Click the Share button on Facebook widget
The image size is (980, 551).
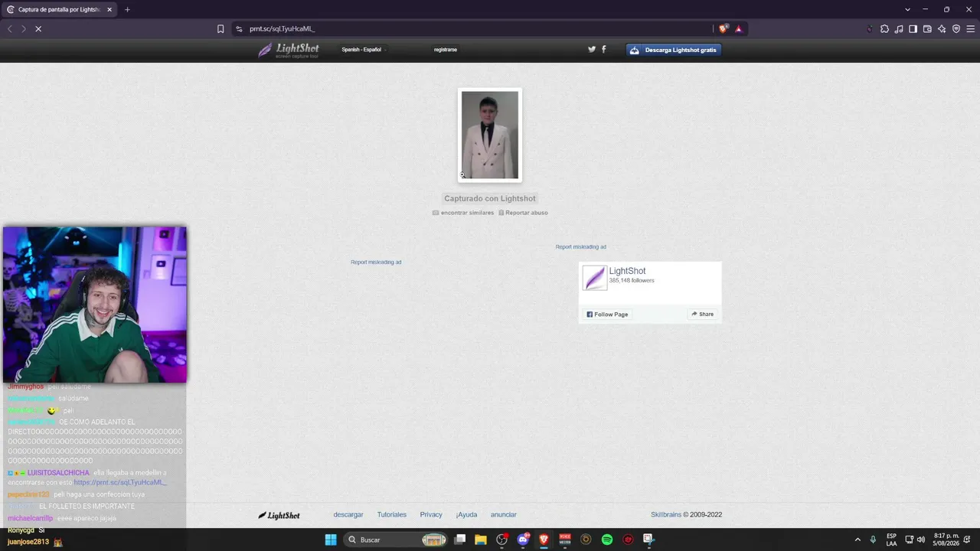(702, 315)
